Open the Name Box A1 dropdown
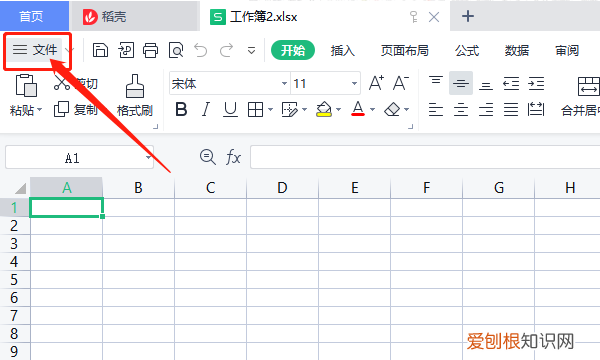The image size is (600, 360). [x=148, y=157]
